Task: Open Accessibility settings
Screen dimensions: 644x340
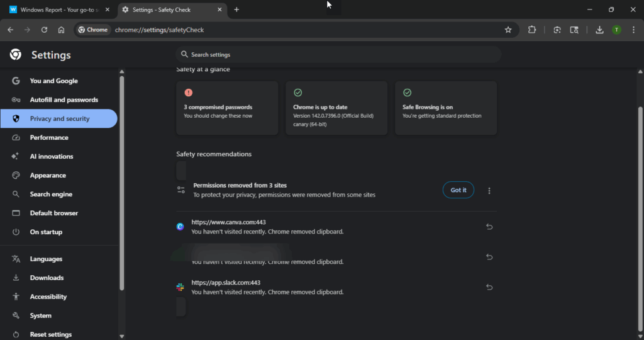Action: tap(58, 297)
